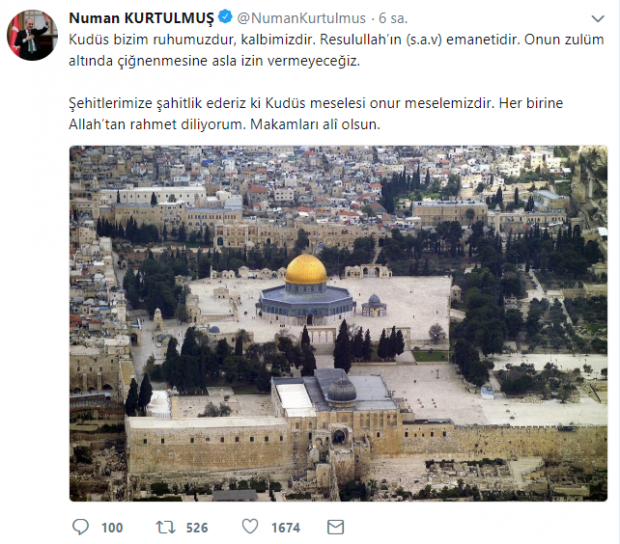Open Numan KURTULMUŞ profile avatar
Viewport: 620px width, 544px height.
pyautogui.click(x=32, y=35)
